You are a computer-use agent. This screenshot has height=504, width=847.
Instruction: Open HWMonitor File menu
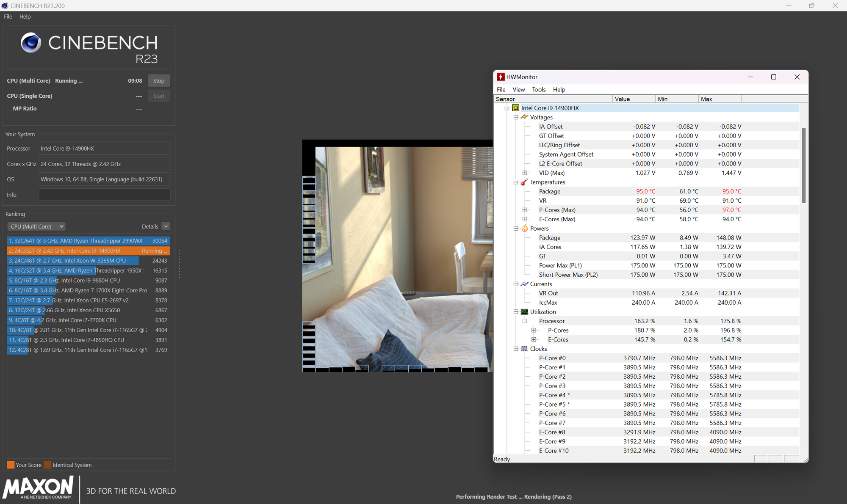click(501, 89)
